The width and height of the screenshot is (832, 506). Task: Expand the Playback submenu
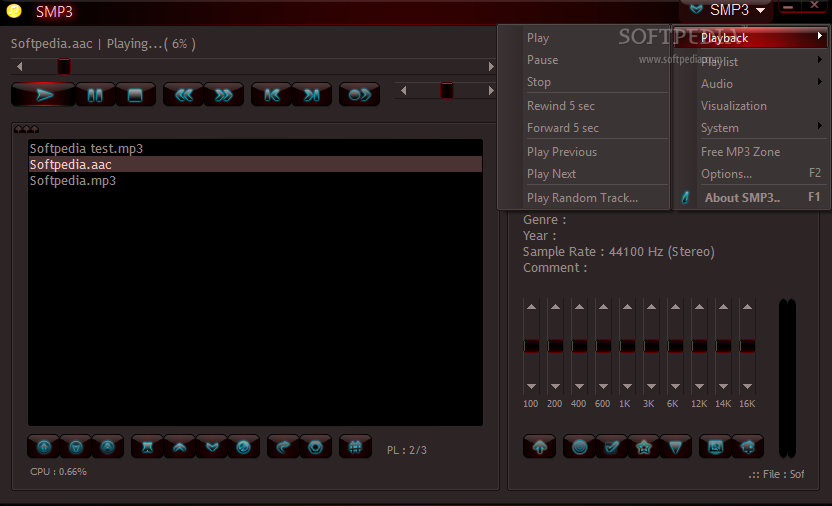[750, 38]
